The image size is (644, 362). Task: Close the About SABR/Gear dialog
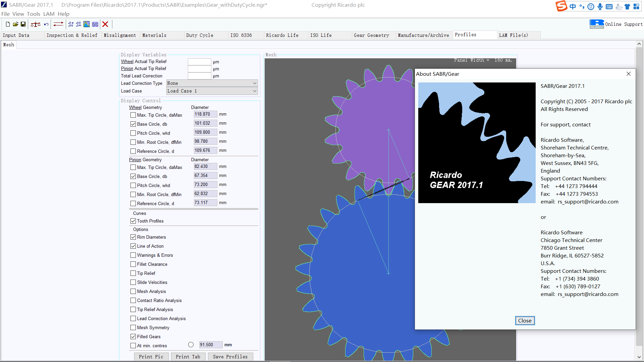(525, 321)
